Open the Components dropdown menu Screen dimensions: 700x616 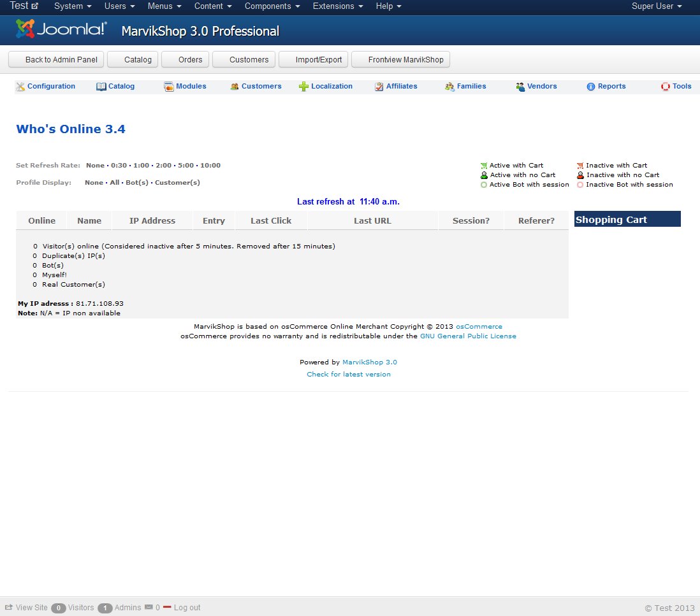[272, 6]
